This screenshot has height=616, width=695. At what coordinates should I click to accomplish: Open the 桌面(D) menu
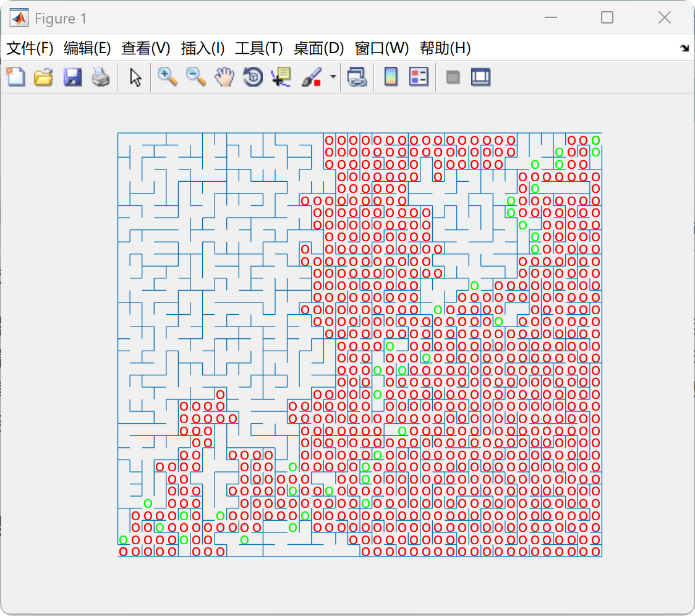318,48
